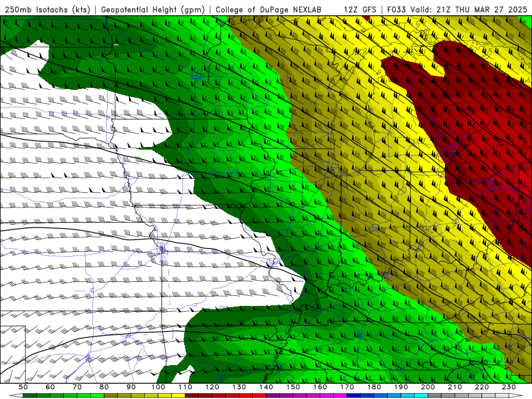Click the legend value 130
The width and height of the screenshot is (532, 399).
point(239,387)
